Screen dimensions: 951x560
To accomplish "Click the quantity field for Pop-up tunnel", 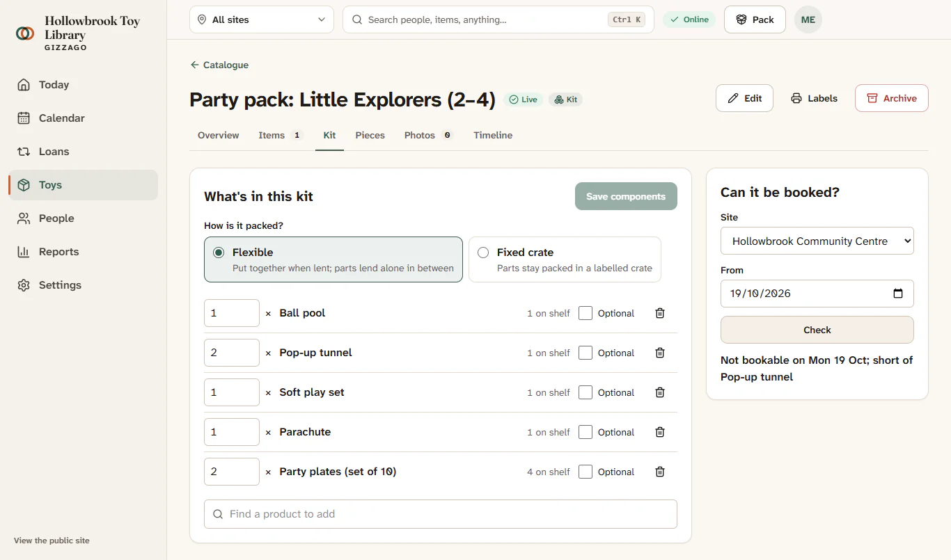I will 232,353.
